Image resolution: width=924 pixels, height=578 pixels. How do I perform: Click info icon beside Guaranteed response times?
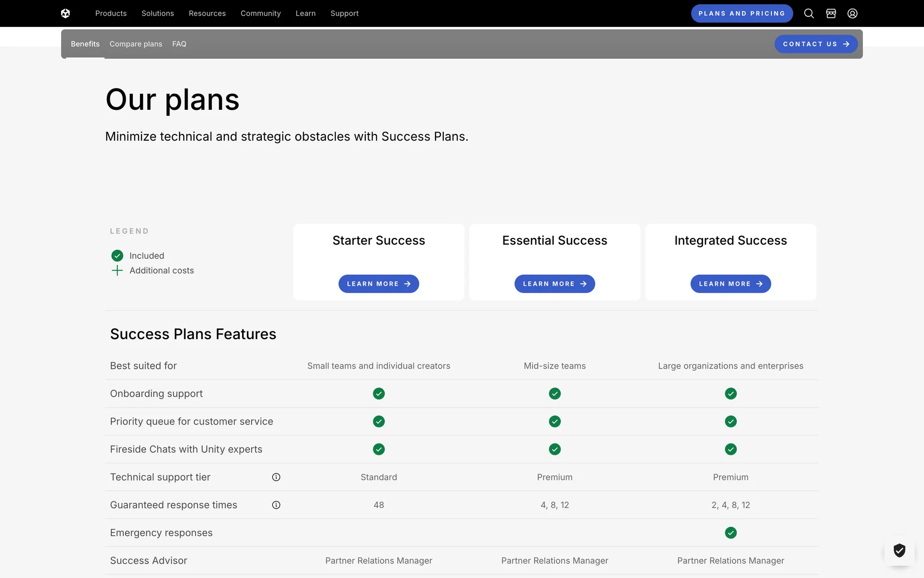tap(276, 505)
